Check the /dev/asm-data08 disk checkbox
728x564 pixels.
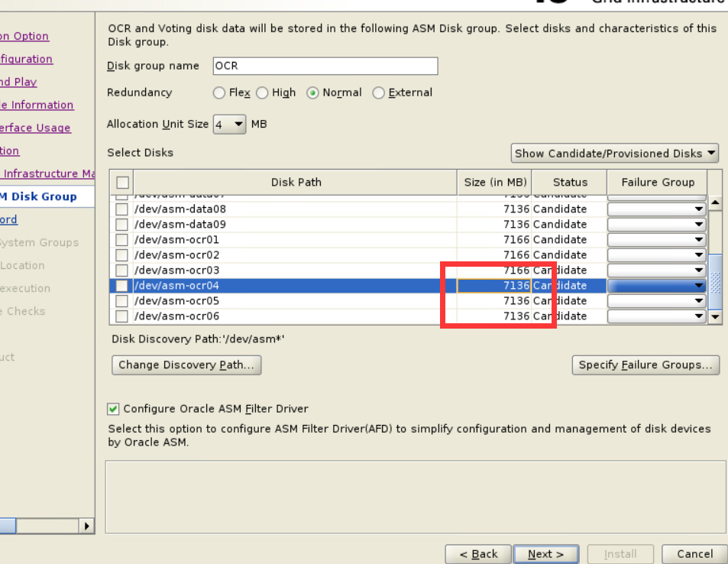(x=121, y=209)
